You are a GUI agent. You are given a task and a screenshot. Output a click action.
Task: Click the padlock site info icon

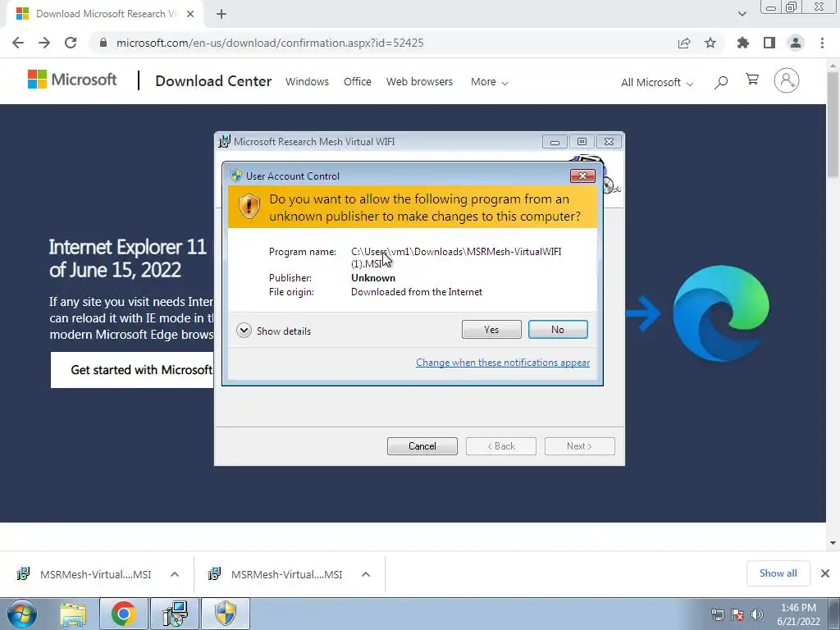tap(103, 43)
